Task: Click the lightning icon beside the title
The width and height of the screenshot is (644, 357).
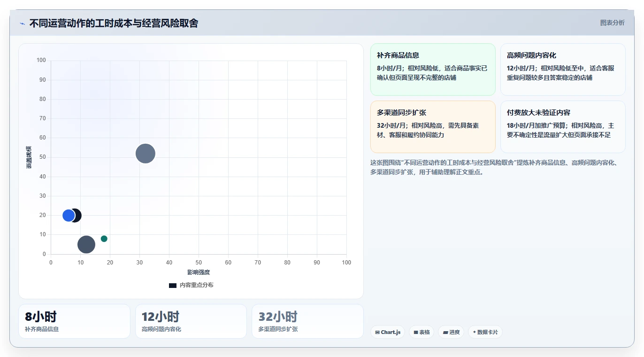Action: pos(22,23)
